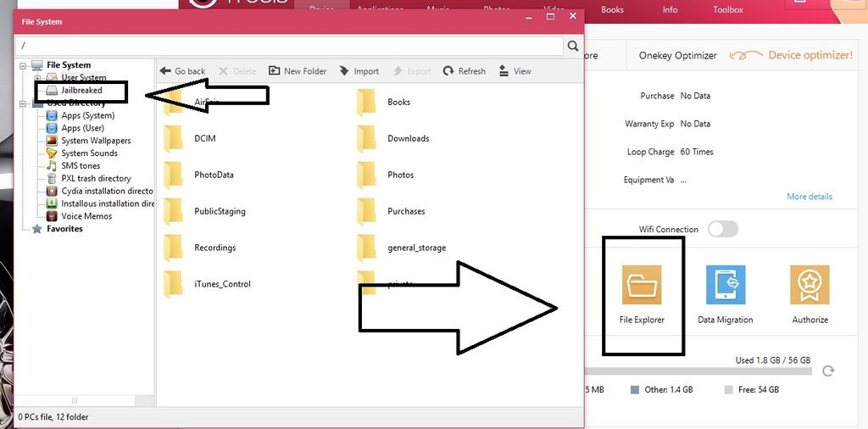Screen dimensions: 868x429
Task: Open the Toolbox tab
Action: (x=727, y=9)
